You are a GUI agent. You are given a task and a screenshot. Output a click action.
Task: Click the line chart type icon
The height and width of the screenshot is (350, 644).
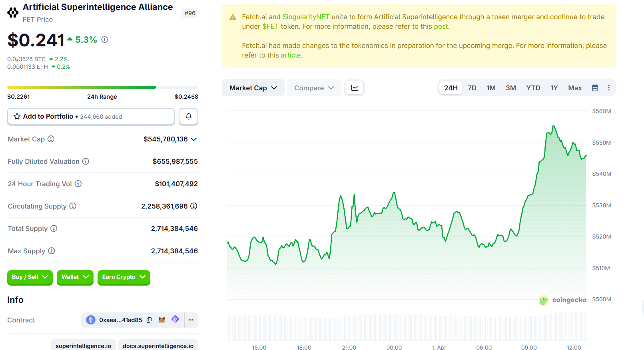pyautogui.click(x=355, y=88)
